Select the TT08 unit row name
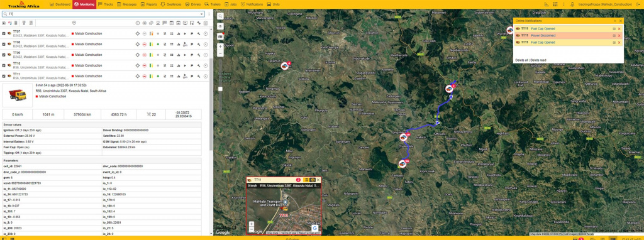644x240 pixels. [16, 42]
